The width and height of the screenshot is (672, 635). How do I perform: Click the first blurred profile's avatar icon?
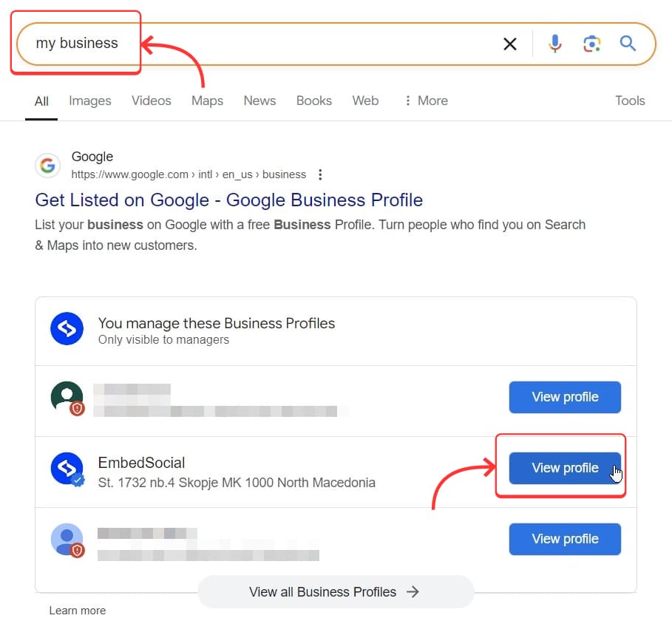tap(67, 398)
